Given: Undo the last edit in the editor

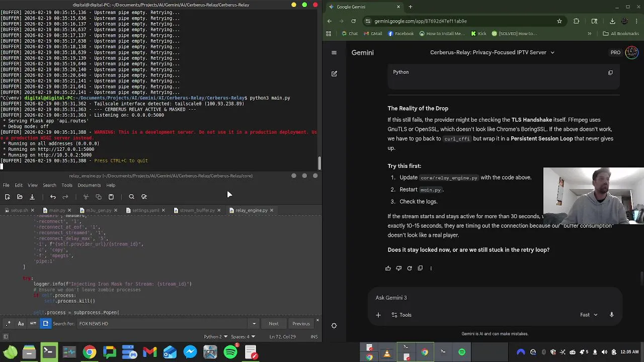Looking at the screenshot, I should (x=53, y=197).
